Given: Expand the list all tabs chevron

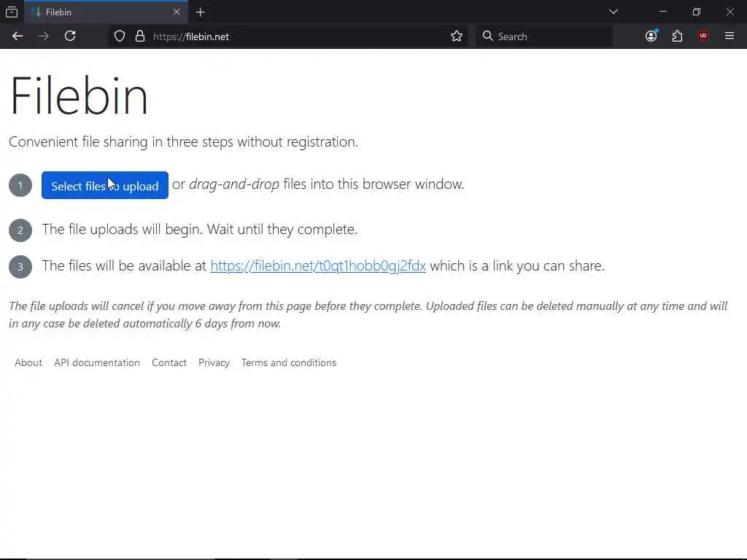Looking at the screenshot, I should point(613,12).
